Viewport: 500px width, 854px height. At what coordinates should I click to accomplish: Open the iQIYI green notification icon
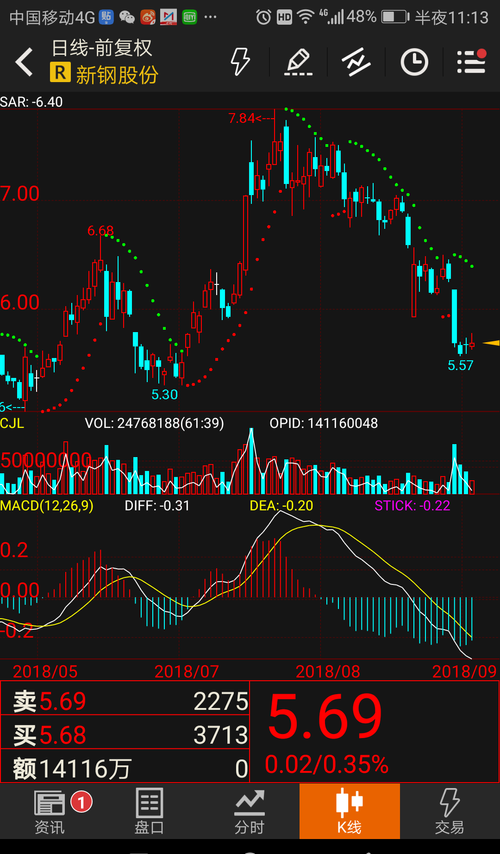click(190, 17)
